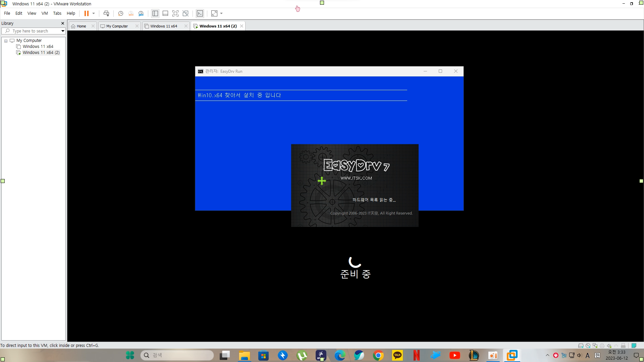The width and height of the screenshot is (644, 362).
Task: Open the notification center icon
Action: 636,355
